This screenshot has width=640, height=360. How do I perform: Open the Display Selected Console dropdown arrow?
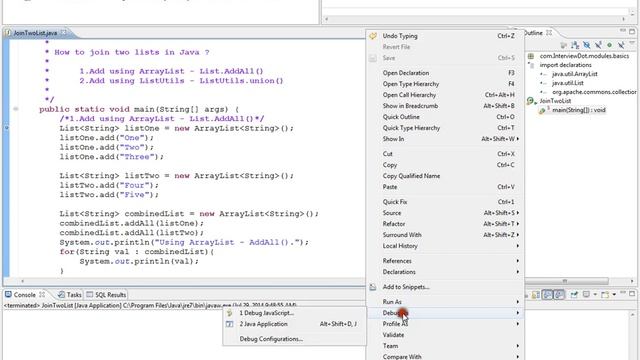pyautogui.click(x=595, y=294)
